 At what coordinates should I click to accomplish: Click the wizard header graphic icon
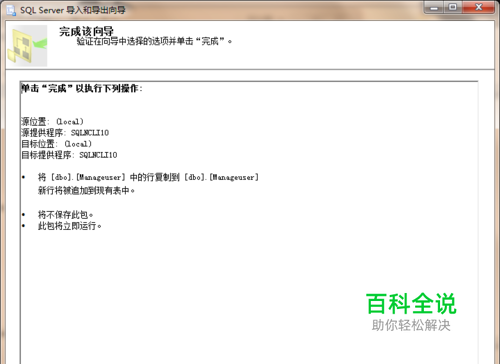(x=27, y=46)
